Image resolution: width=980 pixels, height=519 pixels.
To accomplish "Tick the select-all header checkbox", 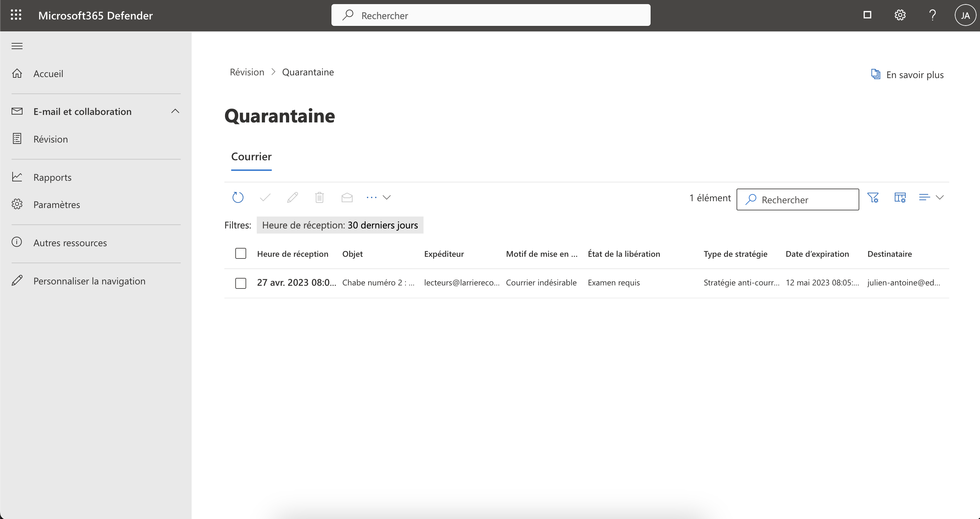I will coord(241,253).
